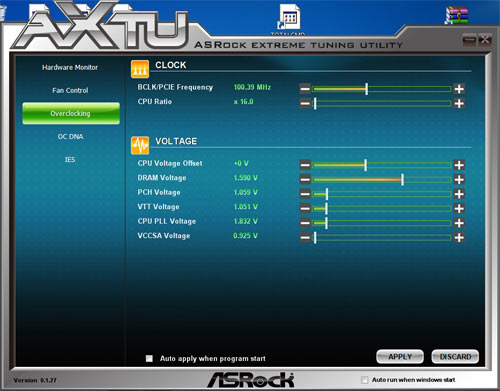The width and height of the screenshot is (500, 391).
Task: Decrease CPU Ratio with minus button
Action: pyautogui.click(x=305, y=103)
